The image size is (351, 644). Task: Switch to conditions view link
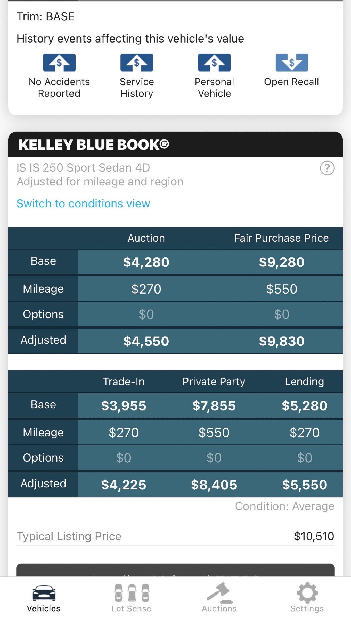coord(83,204)
